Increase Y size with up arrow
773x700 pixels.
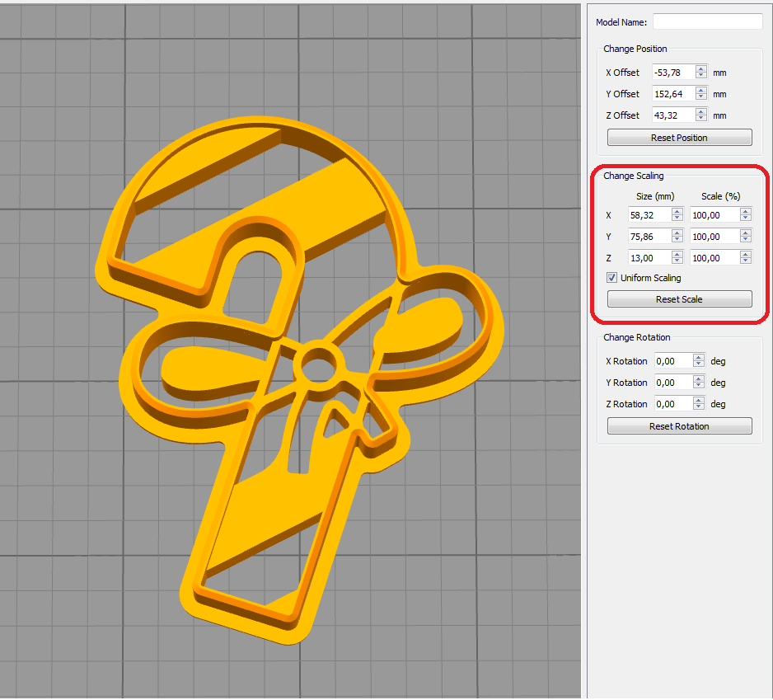[677, 233]
